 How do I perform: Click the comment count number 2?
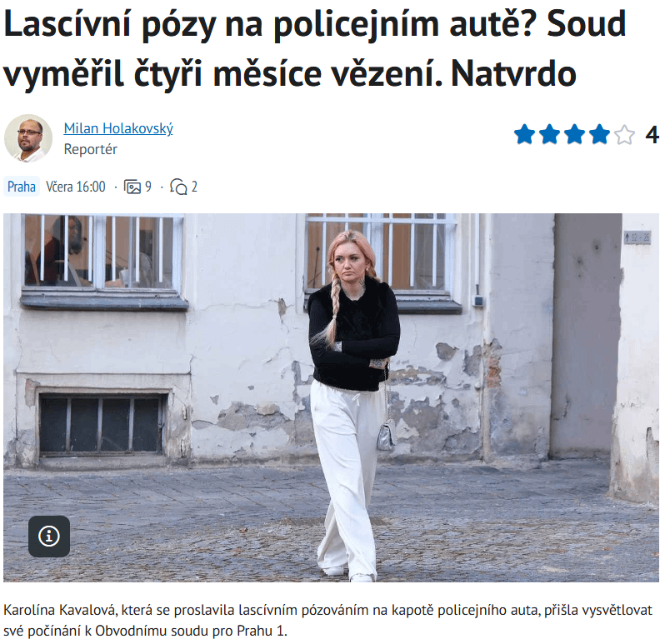[x=194, y=187]
